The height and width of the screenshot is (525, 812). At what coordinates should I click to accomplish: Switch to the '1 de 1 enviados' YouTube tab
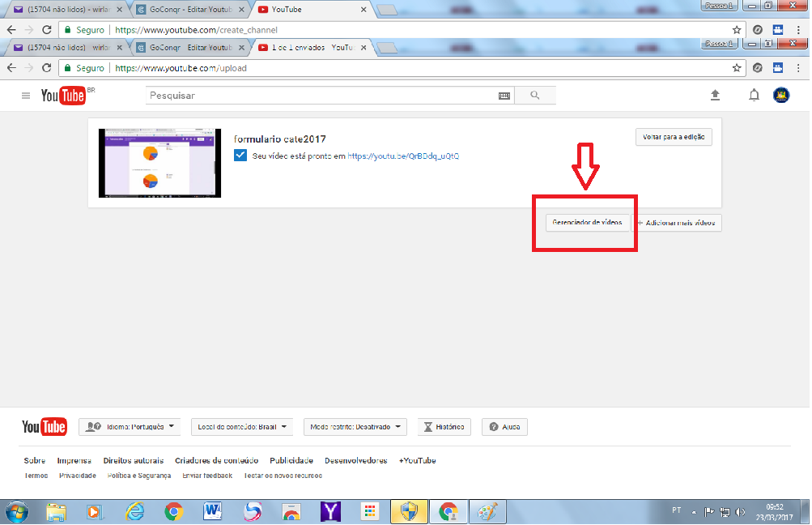pos(312,48)
